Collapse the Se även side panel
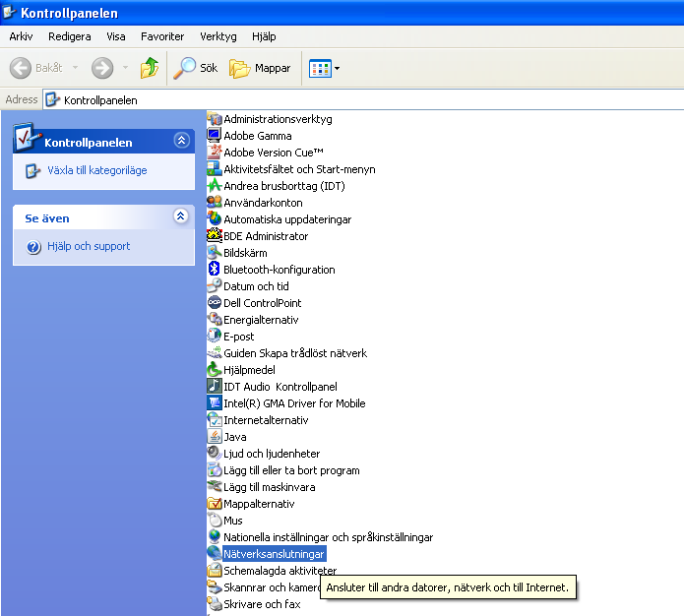684x616 pixels. [x=181, y=216]
